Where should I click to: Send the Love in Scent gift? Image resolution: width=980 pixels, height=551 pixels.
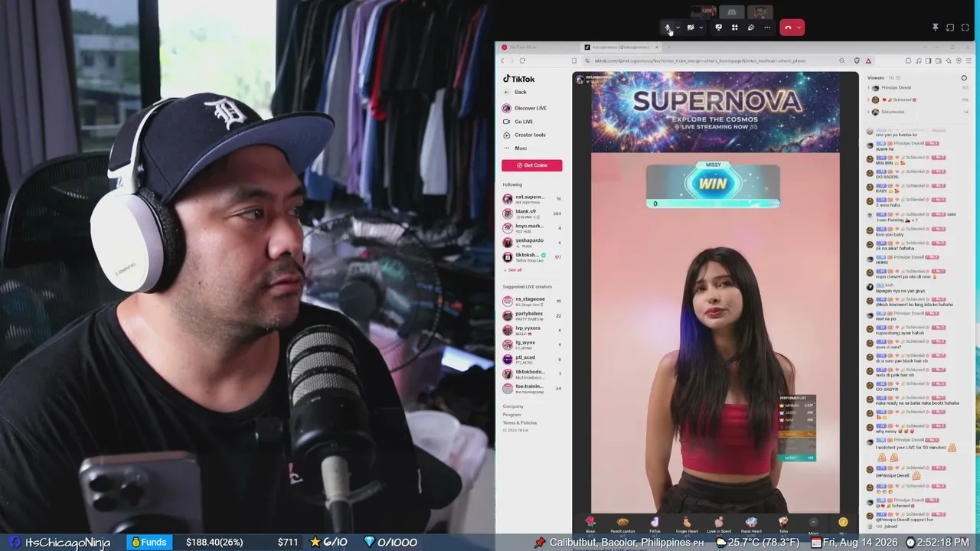click(x=719, y=524)
